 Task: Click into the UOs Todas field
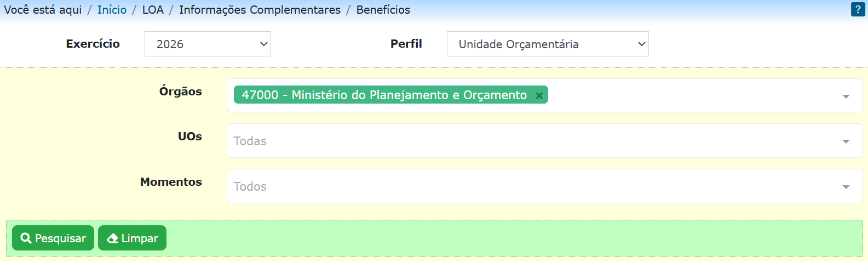544,141
